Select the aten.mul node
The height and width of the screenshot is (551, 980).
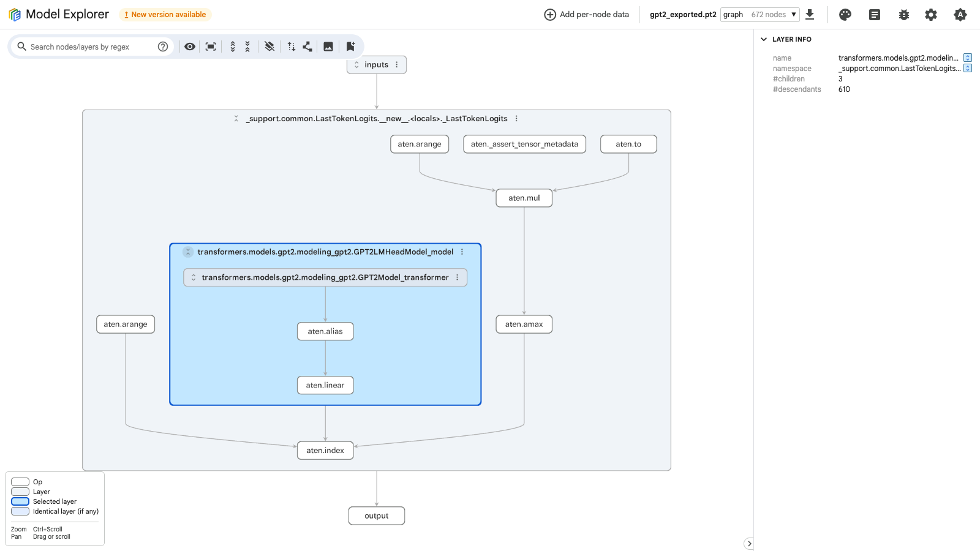(x=524, y=198)
